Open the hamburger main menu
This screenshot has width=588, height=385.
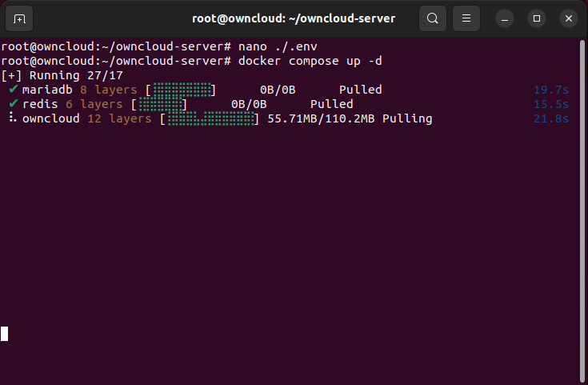[466, 18]
